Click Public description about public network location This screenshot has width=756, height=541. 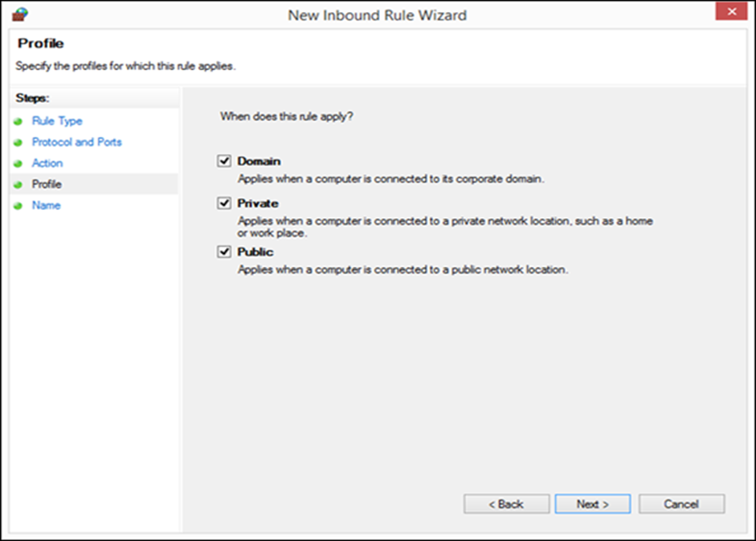[x=403, y=270]
